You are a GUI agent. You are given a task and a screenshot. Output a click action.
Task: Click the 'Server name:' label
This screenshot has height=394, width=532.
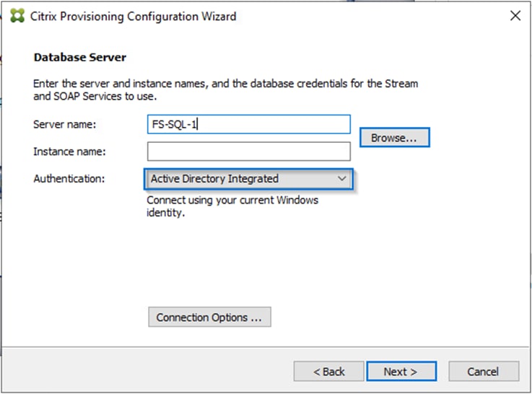[65, 124]
